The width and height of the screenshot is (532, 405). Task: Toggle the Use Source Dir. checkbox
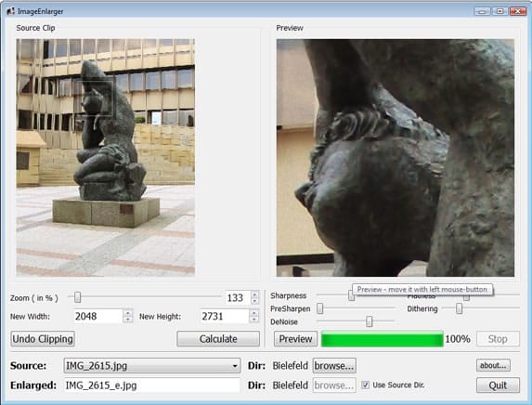[x=365, y=385]
